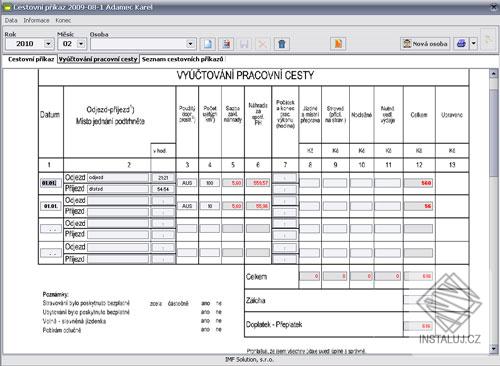Click the Celkem total in Jízdné column
Viewport: 500px width, 366px height.
[310, 276]
